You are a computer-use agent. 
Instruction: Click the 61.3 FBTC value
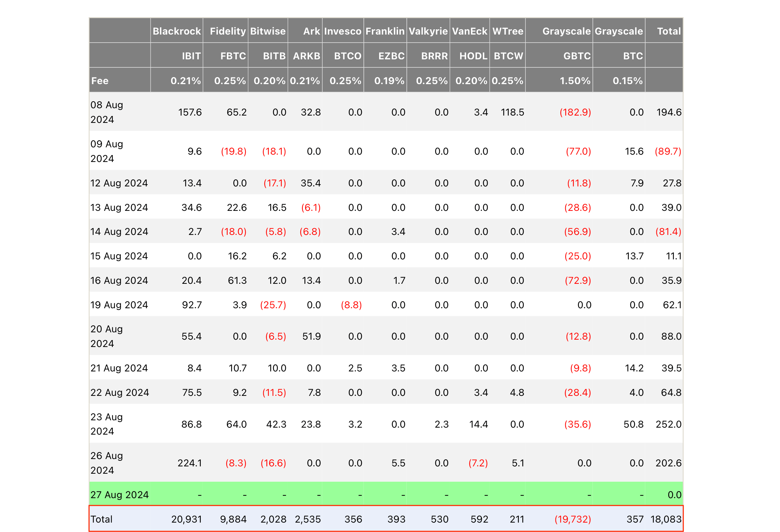tap(237, 280)
